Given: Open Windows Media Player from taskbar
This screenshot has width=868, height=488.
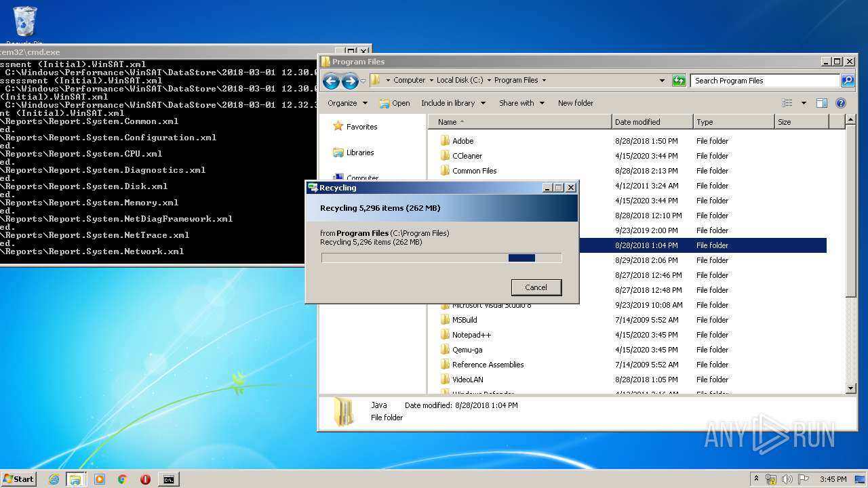Looking at the screenshot, I should tap(100, 479).
